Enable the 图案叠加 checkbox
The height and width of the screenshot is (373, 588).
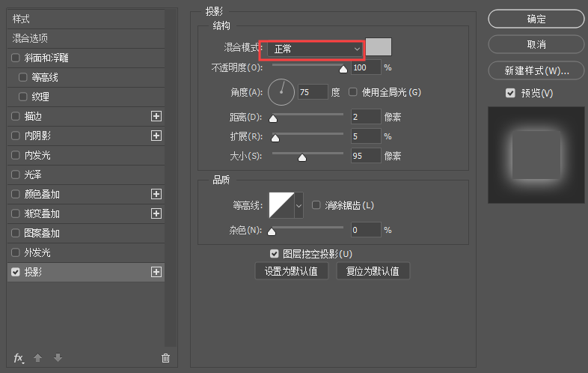(x=16, y=233)
